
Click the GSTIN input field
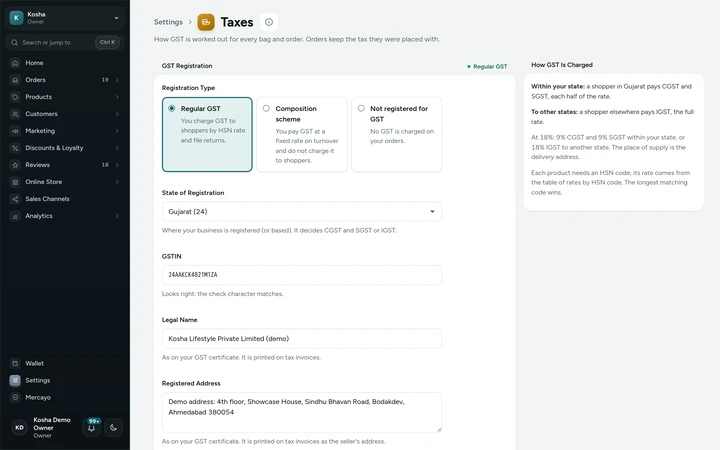(x=302, y=275)
